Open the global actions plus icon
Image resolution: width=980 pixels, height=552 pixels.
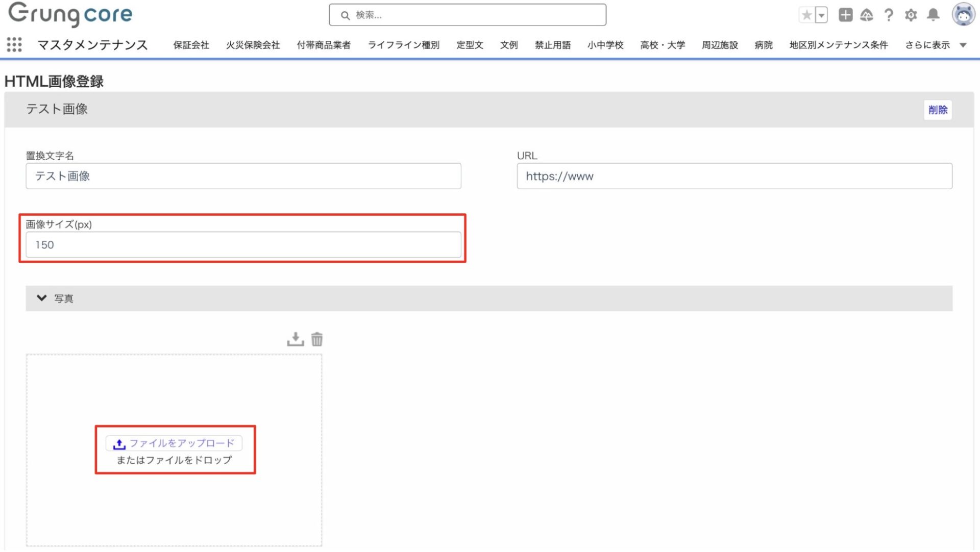(x=845, y=15)
